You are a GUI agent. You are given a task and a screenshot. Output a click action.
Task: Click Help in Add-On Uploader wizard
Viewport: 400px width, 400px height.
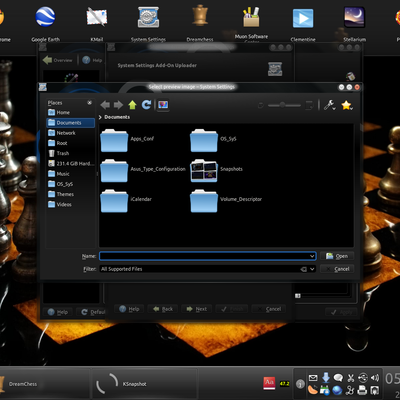[129, 309]
